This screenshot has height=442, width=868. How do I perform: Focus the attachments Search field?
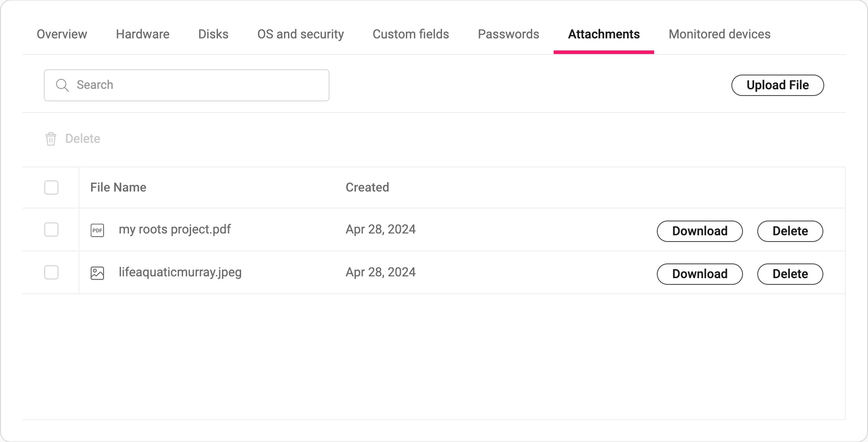[187, 85]
